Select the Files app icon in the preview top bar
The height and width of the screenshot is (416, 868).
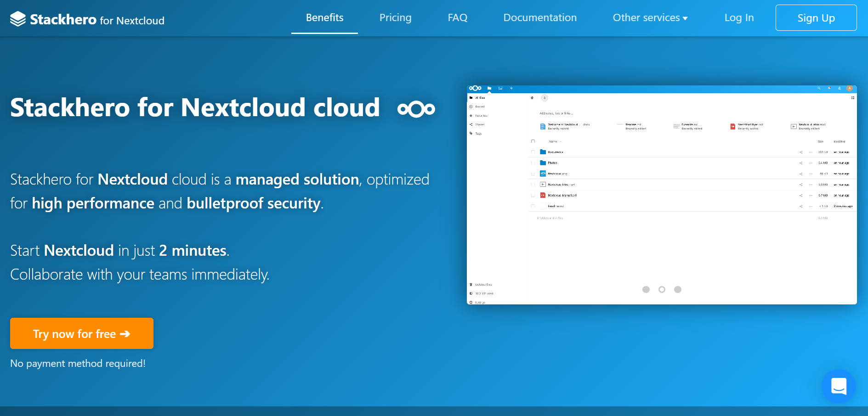pyautogui.click(x=489, y=88)
